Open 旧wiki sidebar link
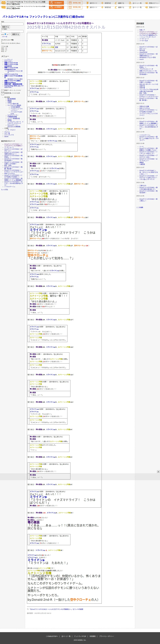This screenshot has height=644, width=160. coord(6,137)
